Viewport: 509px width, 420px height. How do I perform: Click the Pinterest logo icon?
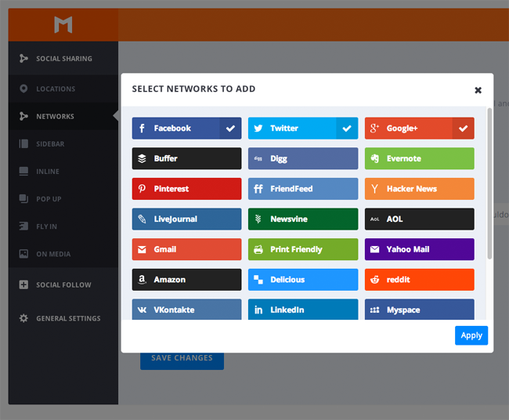pyautogui.click(x=142, y=189)
